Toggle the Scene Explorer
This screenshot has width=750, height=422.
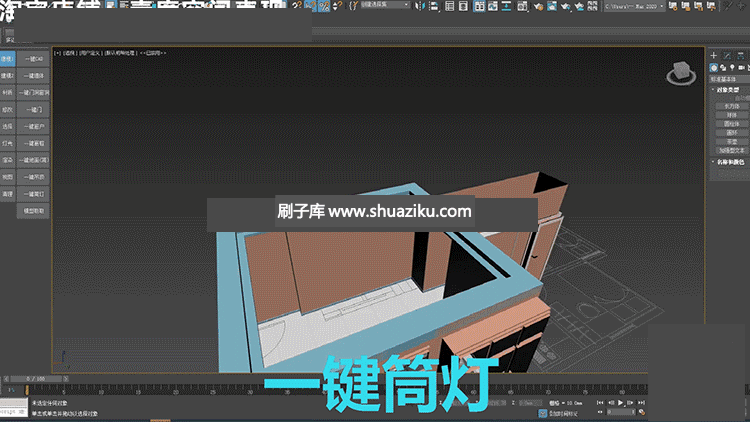click(x=449, y=6)
